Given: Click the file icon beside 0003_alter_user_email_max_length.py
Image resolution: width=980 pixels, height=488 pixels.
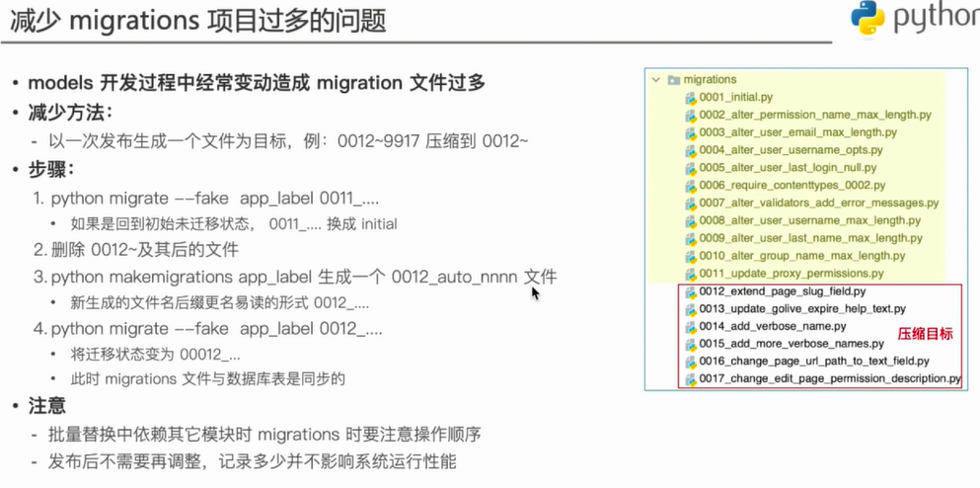Looking at the screenshot, I should pos(691,132).
